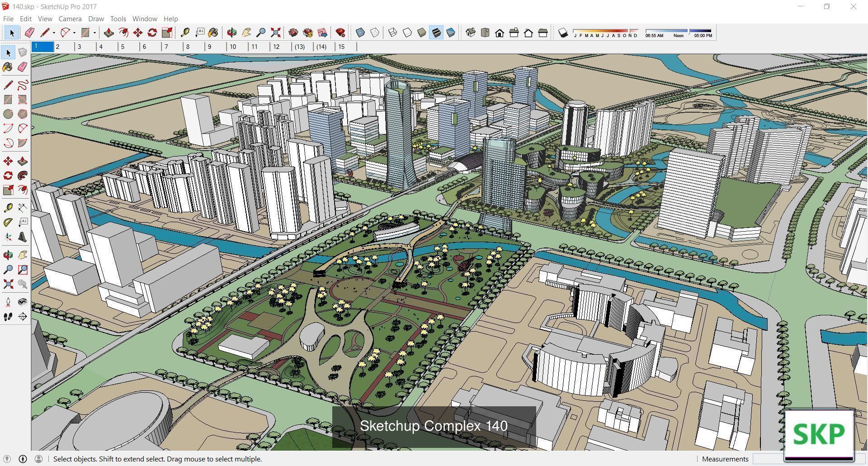The height and width of the screenshot is (466, 868).
Task: Open the Extension Manager ruby icon
Action: pos(340,33)
